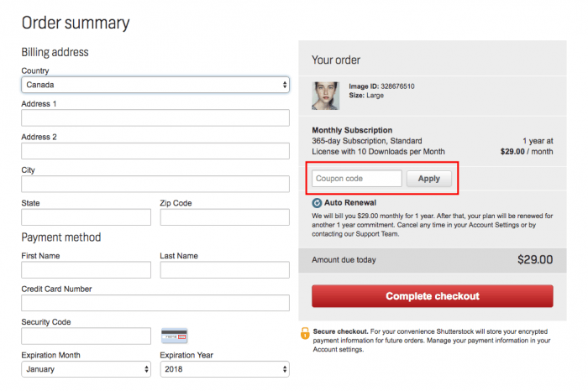Focus the Last Name field
The image size is (588, 391).
coord(224,270)
